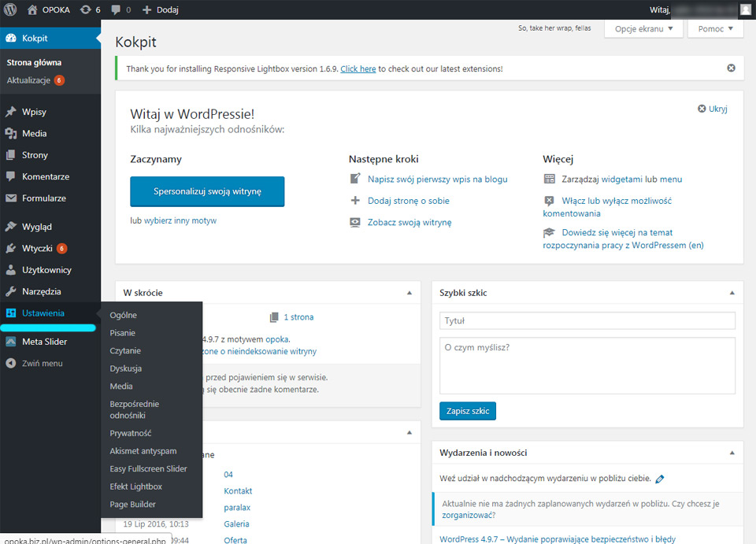This screenshot has width=756, height=544.
Task: Click the Zapisz szkic button
Action: (468, 411)
